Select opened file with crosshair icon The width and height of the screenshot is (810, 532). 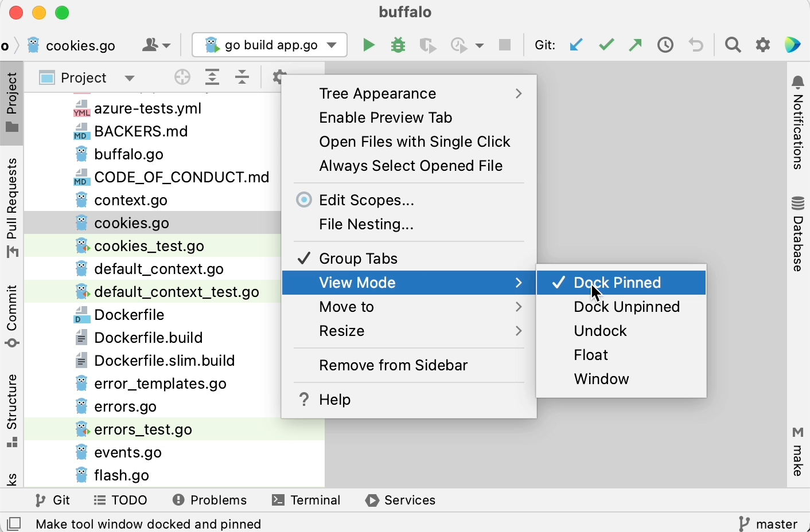point(182,77)
